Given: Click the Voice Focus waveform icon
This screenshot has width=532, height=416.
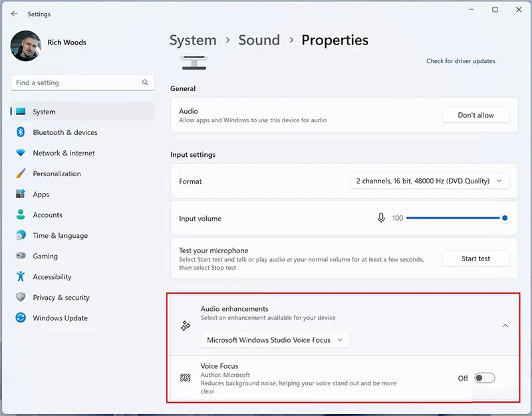Looking at the screenshot, I should click(186, 377).
